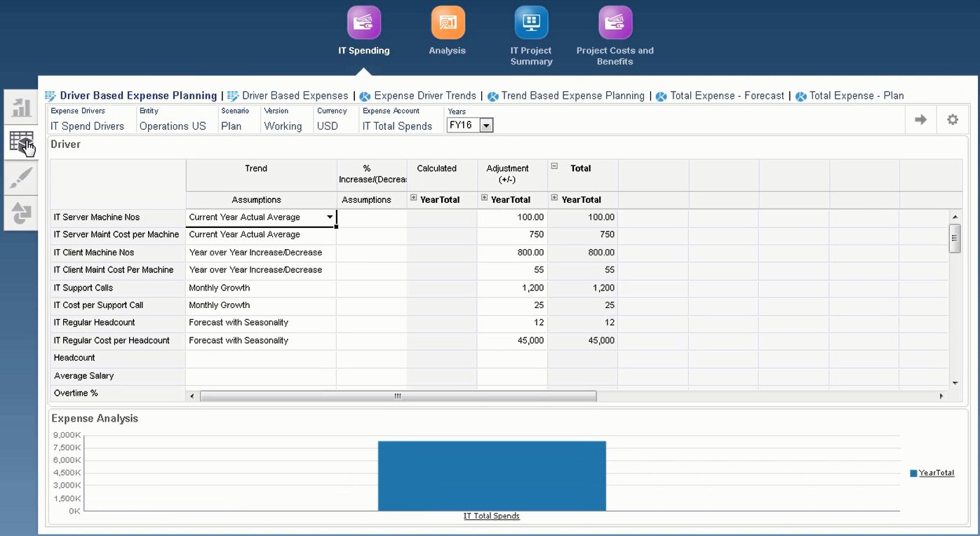
Task: Expand YearTotal under Calculated column
Action: point(413,199)
